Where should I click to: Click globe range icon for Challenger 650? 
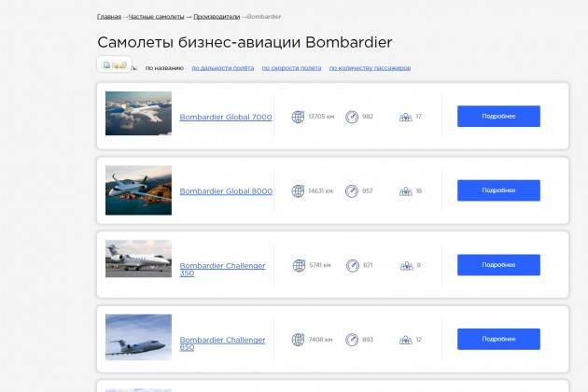coord(299,340)
